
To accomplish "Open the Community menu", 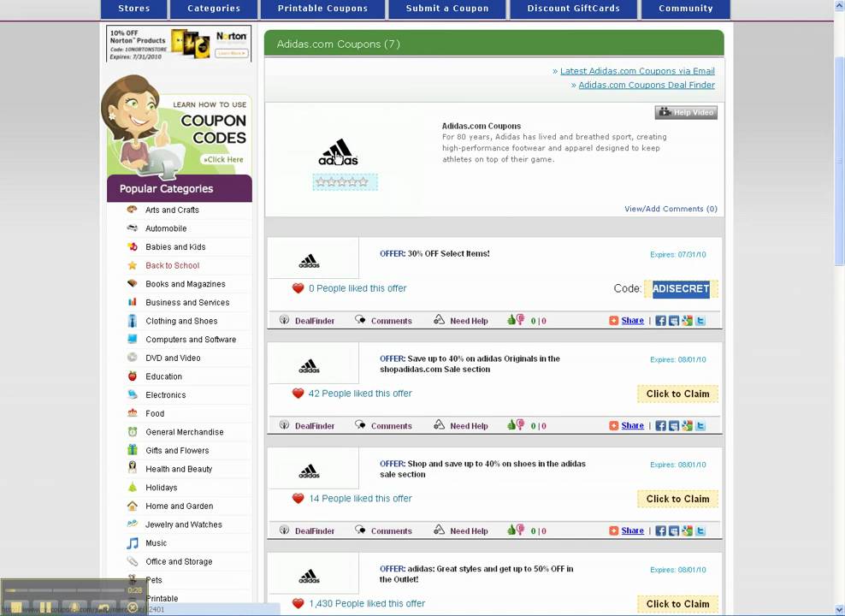I will point(685,9).
